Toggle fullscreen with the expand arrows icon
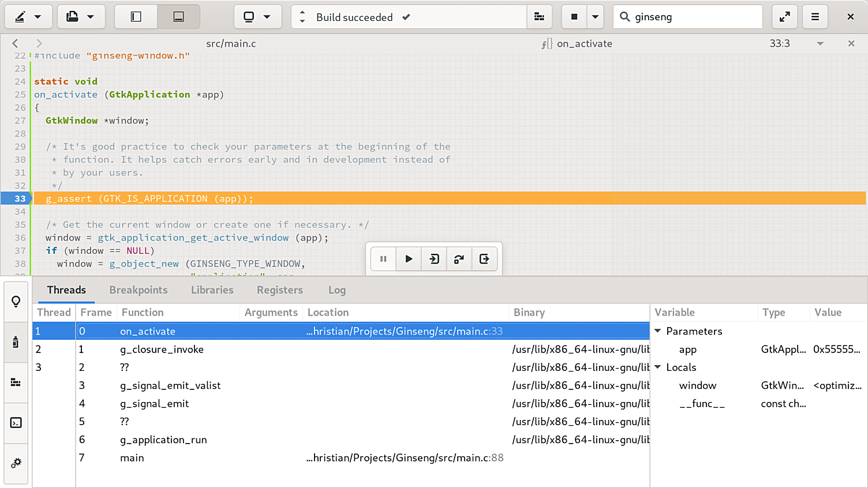 (785, 17)
